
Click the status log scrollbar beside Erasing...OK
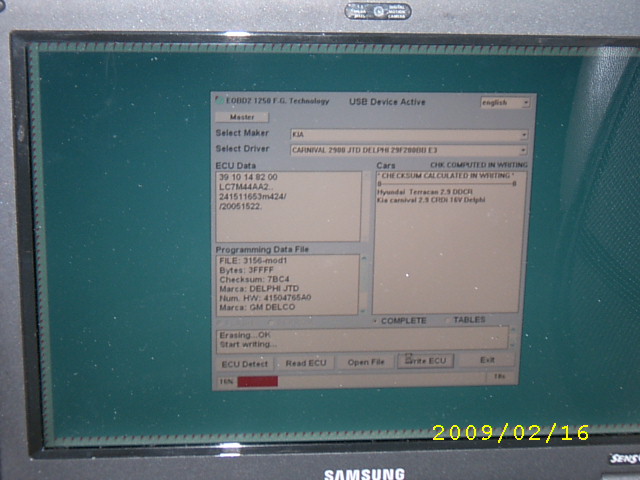point(513,338)
